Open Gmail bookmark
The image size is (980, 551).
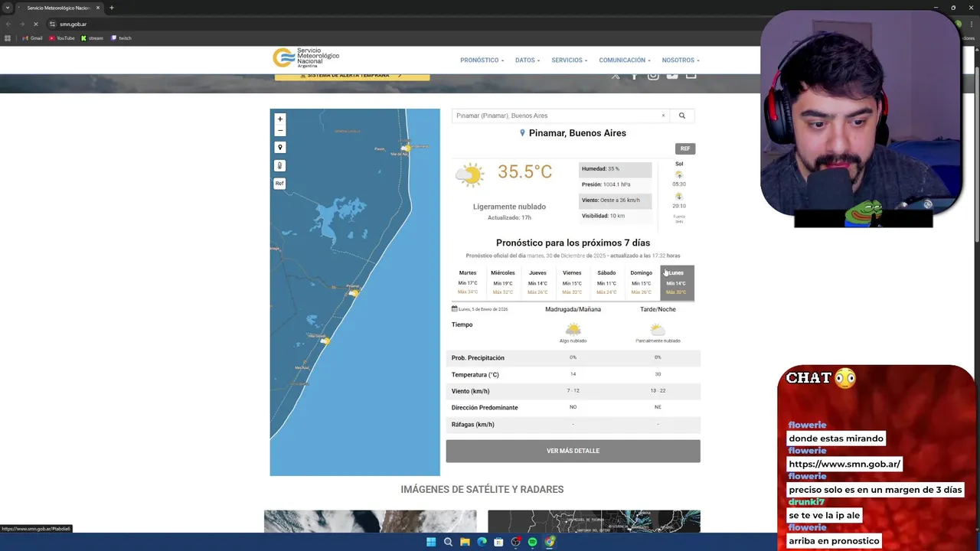(x=31, y=38)
